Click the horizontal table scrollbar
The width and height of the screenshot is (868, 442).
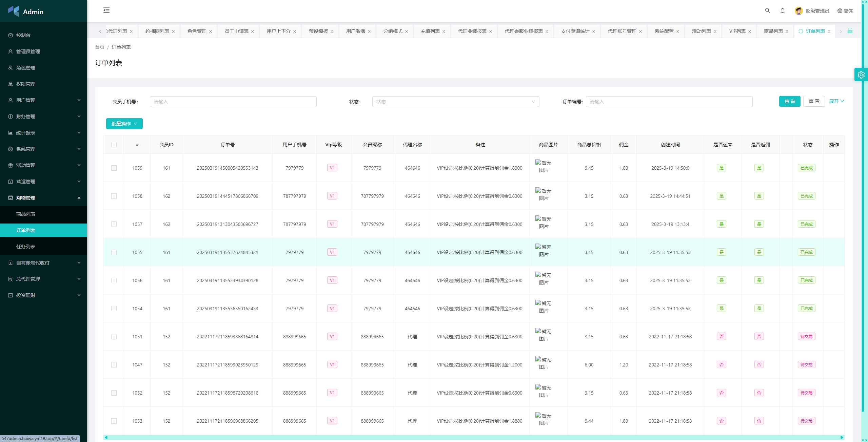(474, 437)
